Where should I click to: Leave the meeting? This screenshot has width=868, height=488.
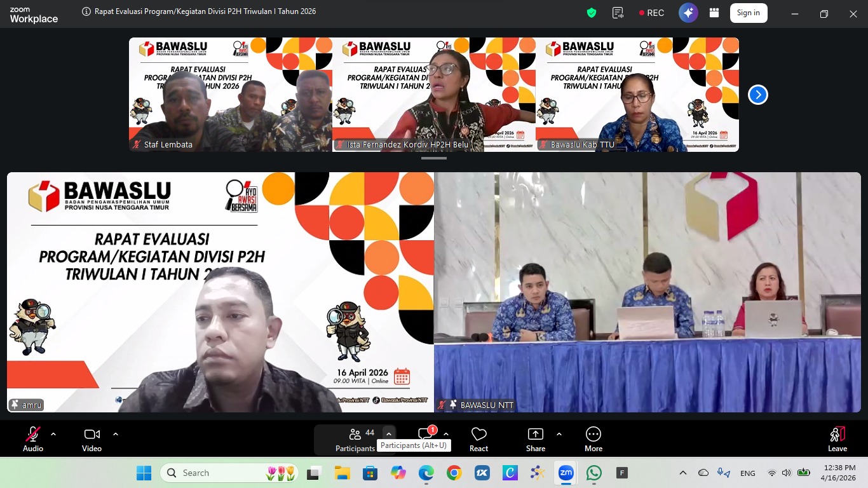(837, 439)
